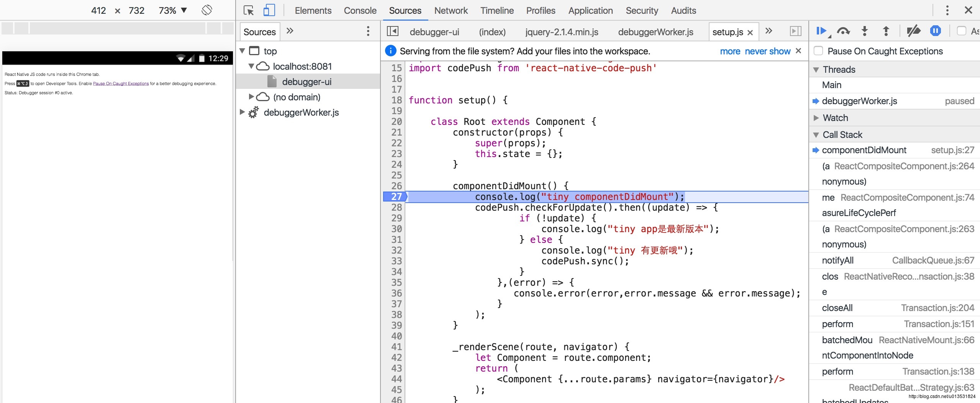Open DevTools customize menu (three dots)
Image resolution: width=980 pixels, height=403 pixels.
coord(947,10)
